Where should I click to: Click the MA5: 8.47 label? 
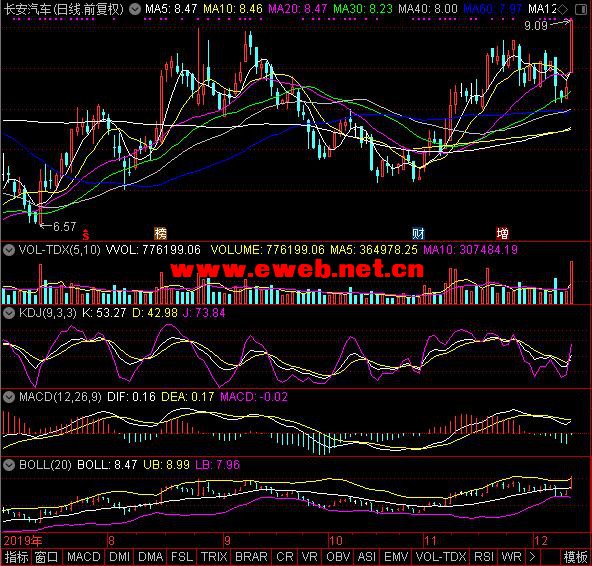pos(171,8)
